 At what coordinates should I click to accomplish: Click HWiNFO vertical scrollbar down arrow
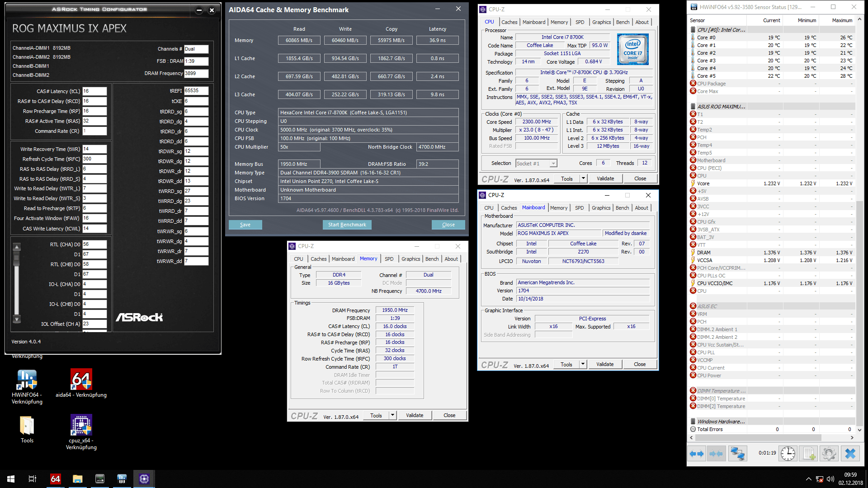pyautogui.click(x=859, y=430)
